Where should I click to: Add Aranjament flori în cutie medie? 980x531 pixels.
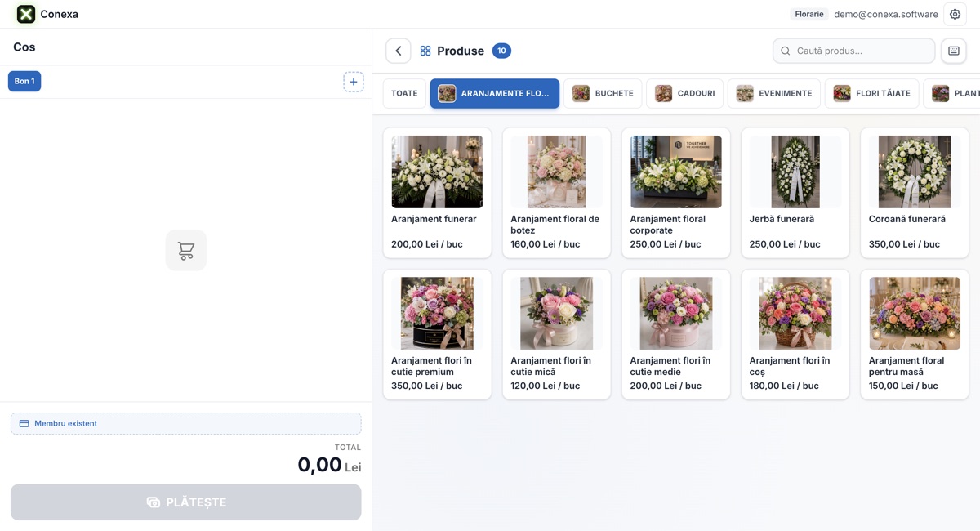click(675, 334)
